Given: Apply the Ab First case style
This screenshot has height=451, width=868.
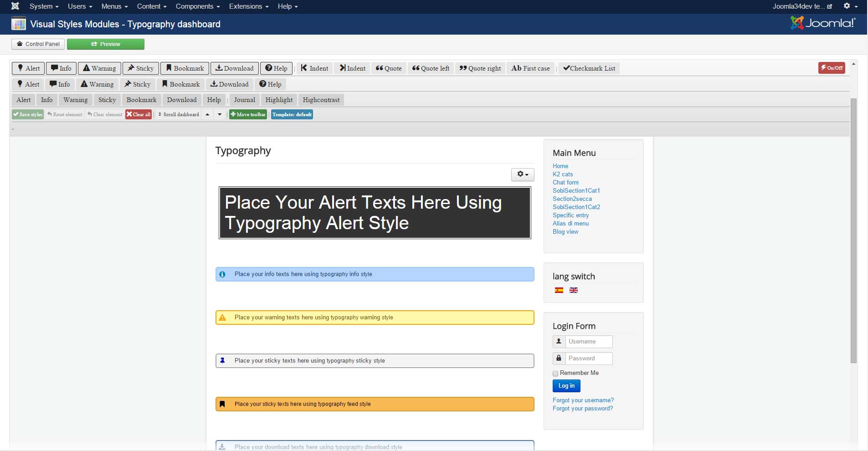Looking at the screenshot, I should pyautogui.click(x=530, y=68).
